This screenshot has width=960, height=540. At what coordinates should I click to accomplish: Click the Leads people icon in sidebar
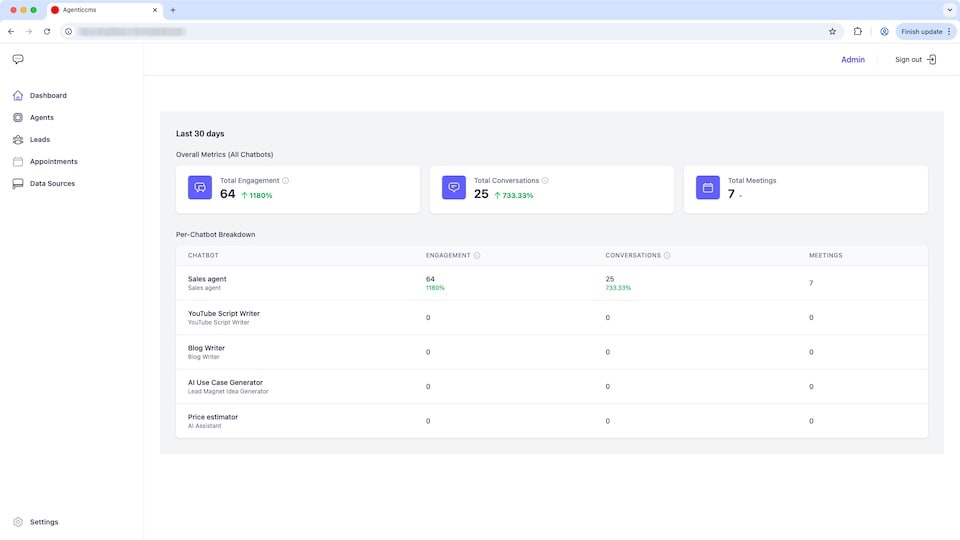[18, 140]
